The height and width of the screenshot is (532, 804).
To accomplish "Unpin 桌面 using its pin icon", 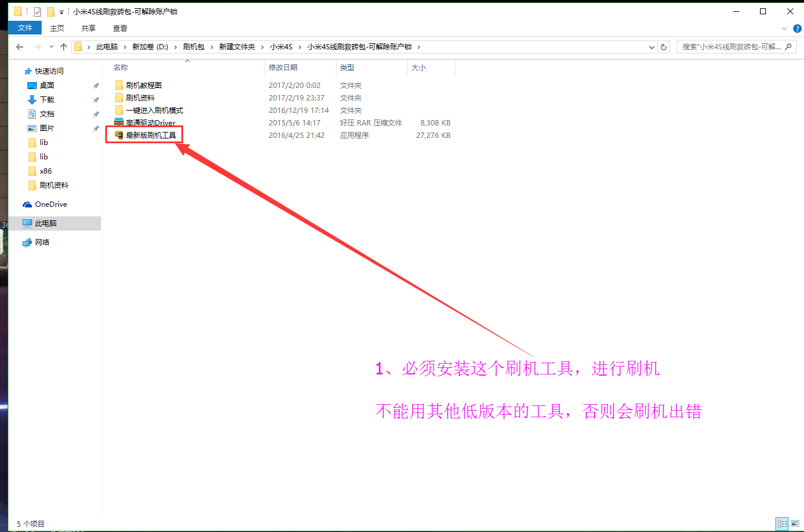I will pos(95,85).
